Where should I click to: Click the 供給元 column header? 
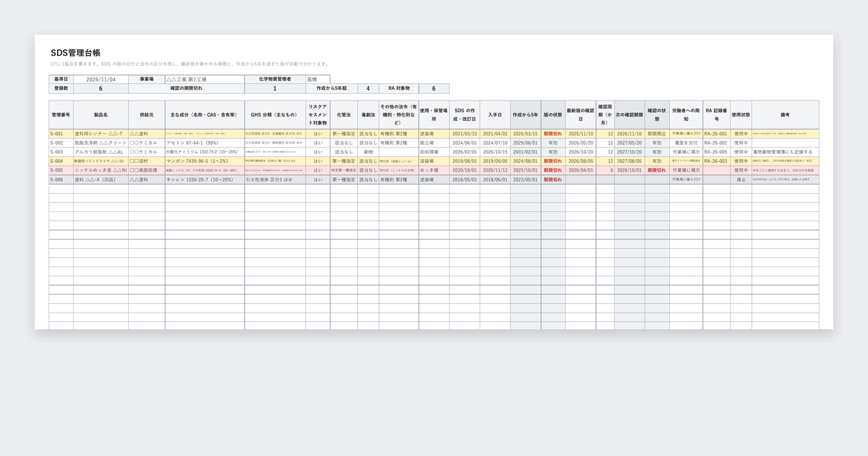pyautogui.click(x=147, y=114)
